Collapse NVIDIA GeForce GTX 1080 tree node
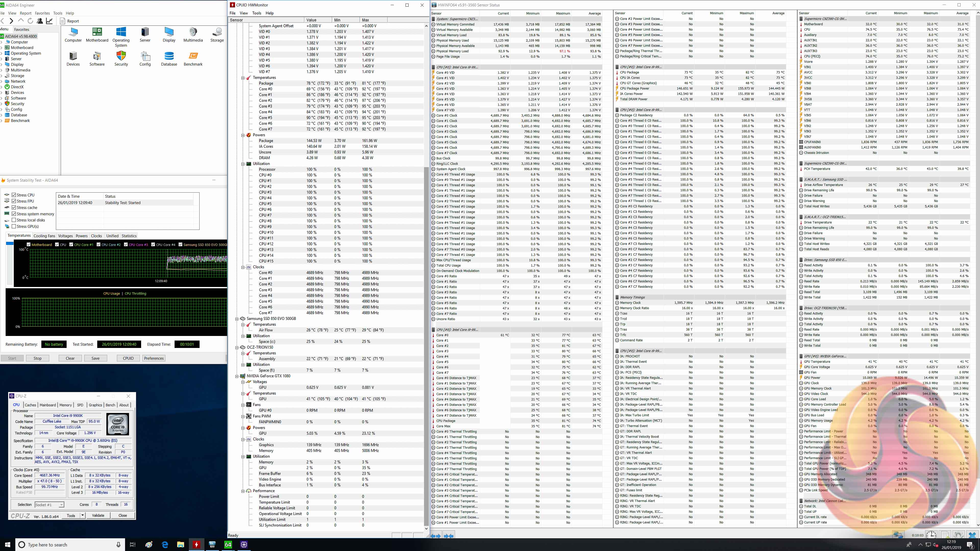The height and width of the screenshot is (551, 980). click(237, 376)
